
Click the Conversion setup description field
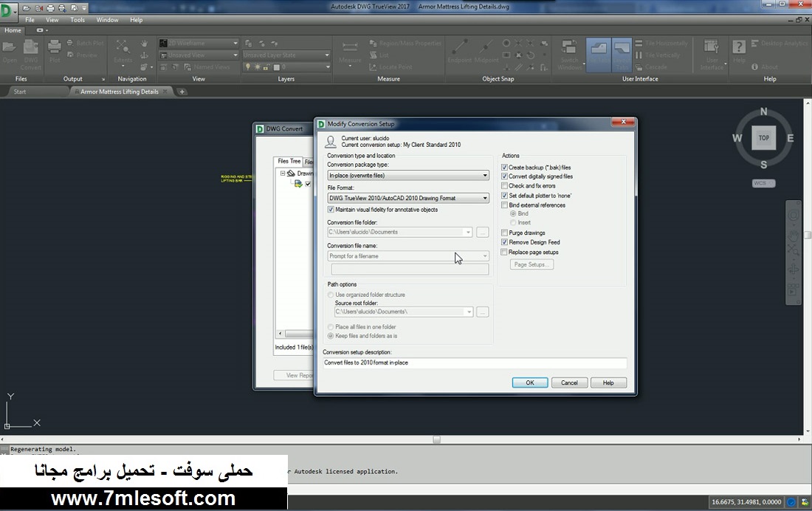[475, 363]
